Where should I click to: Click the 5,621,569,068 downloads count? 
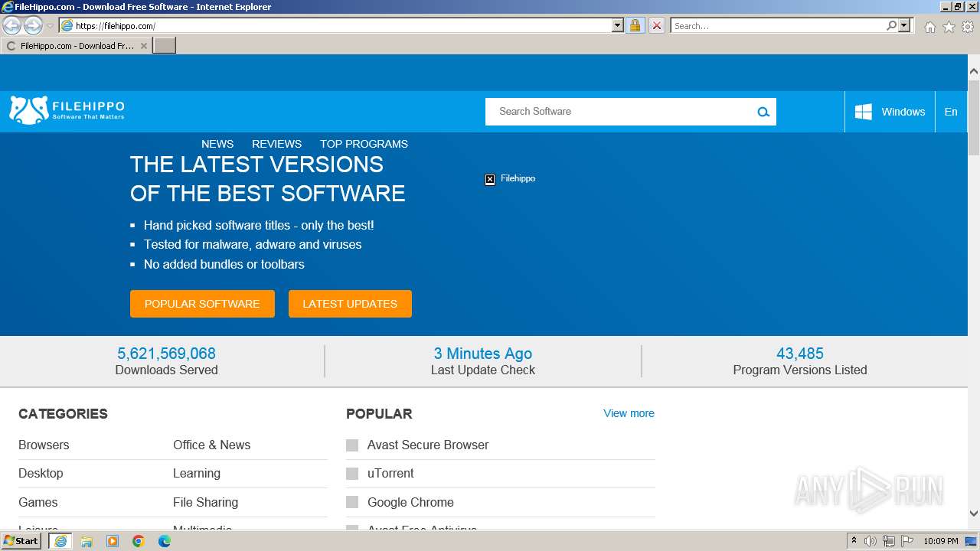coord(166,354)
